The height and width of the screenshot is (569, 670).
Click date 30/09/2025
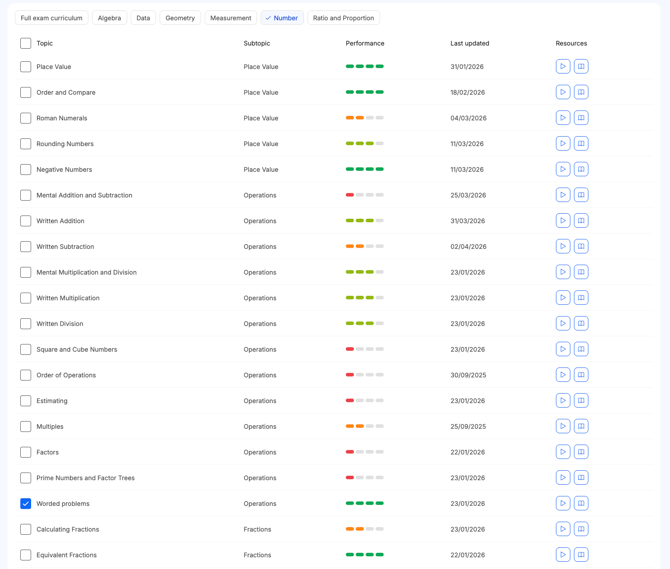pyautogui.click(x=468, y=375)
